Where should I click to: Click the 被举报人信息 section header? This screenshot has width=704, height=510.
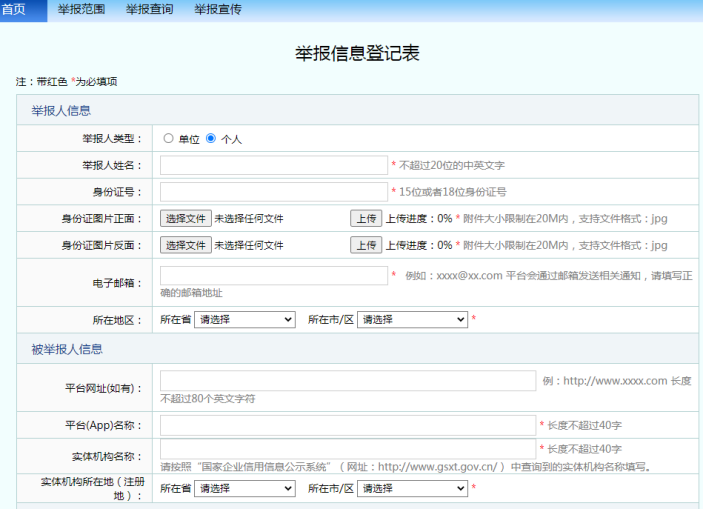point(67,349)
